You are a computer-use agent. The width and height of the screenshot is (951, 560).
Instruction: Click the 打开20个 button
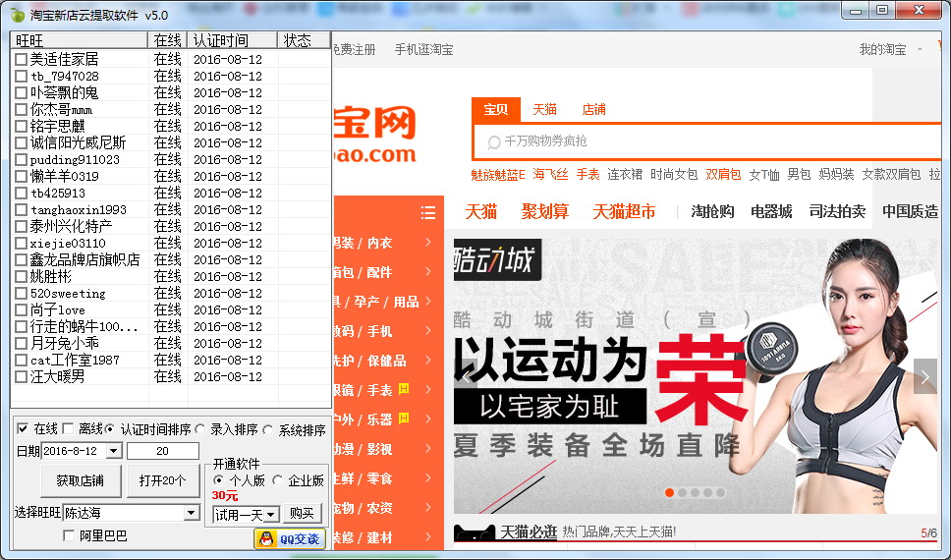162,481
